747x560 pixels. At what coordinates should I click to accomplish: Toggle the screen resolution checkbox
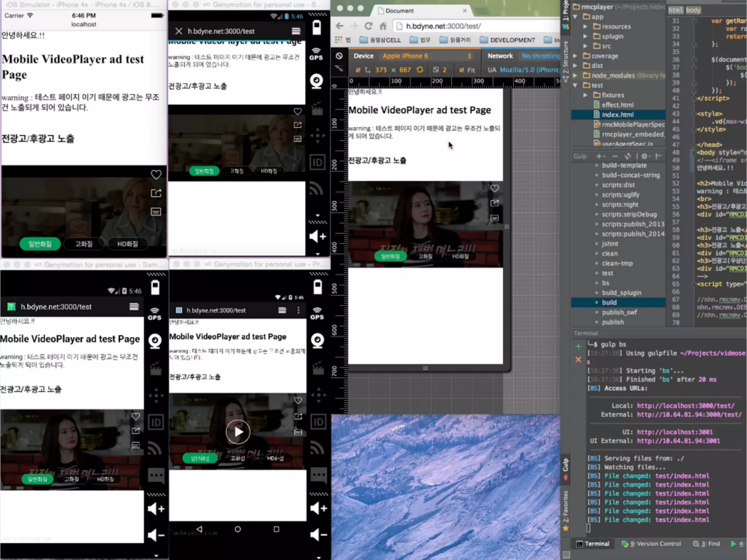[358, 70]
